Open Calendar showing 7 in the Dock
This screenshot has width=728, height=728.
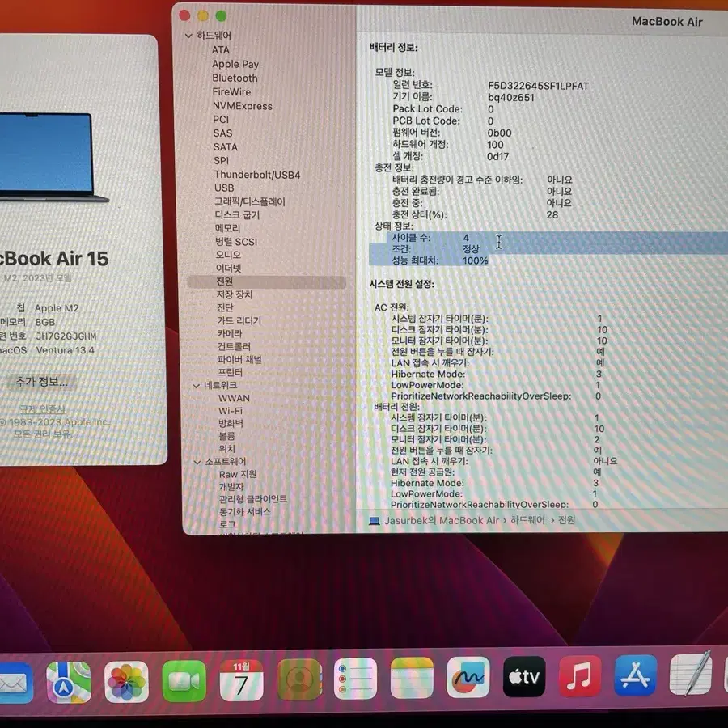click(x=241, y=680)
